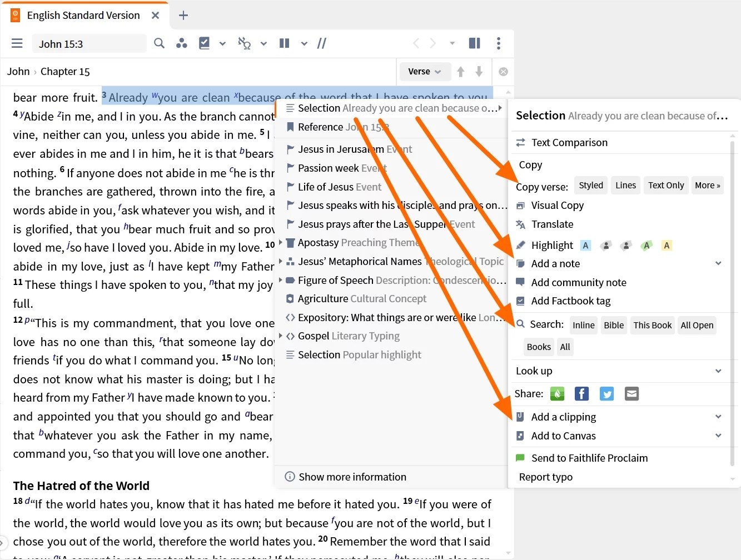Share selection on Twitter
This screenshot has height=560, width=741.
(606, 394)
